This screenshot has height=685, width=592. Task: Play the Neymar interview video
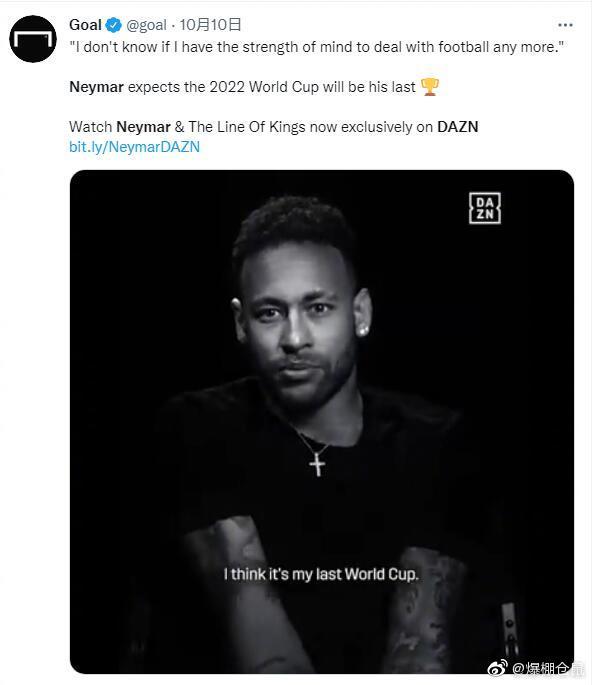click(322, 422)
